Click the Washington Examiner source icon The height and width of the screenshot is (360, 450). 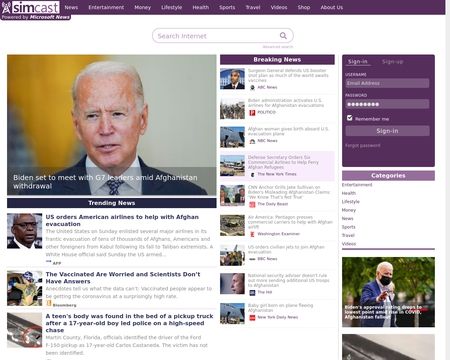[x=252, y=234]
